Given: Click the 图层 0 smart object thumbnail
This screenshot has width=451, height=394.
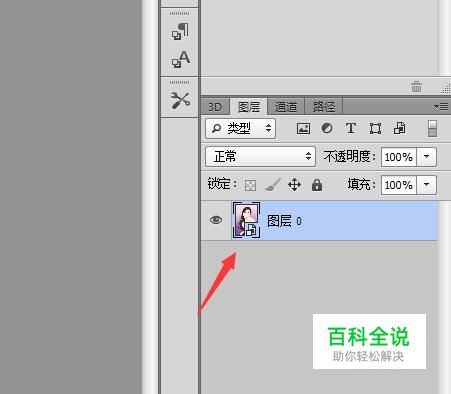Looking at the screenshot, I should click(246, 220).
